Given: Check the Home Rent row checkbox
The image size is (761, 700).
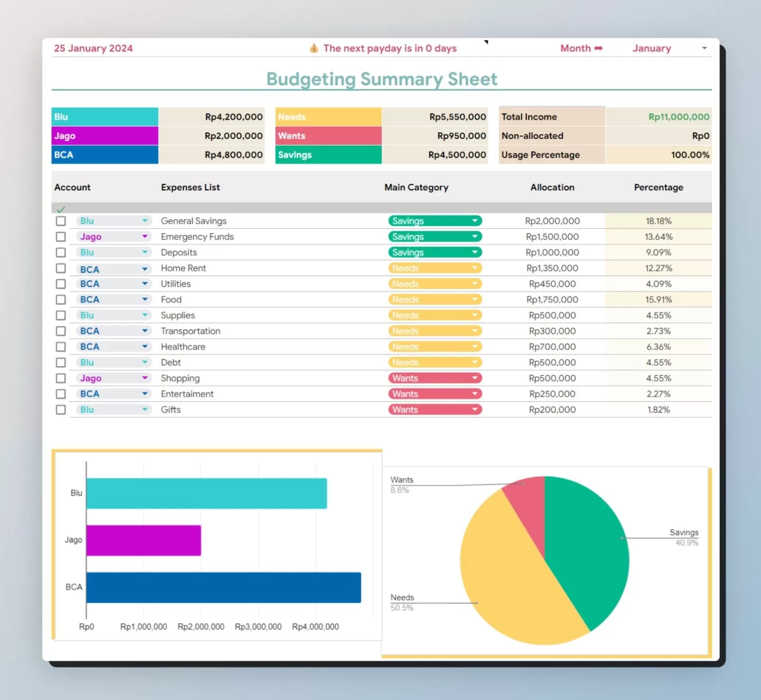Looking at the screenshot, I should coord(61,268).
